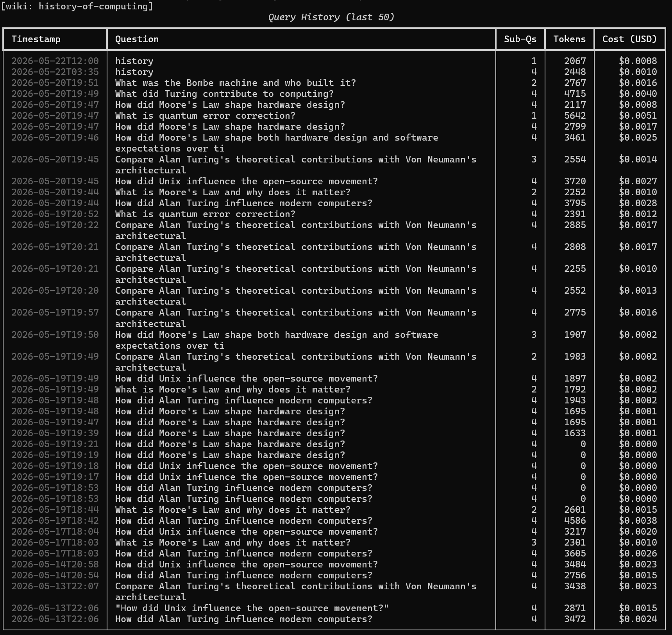Select timestamp 2026-05-22T03:35
This screenshot has width=672, height=635.
click(x=55, y=72)
